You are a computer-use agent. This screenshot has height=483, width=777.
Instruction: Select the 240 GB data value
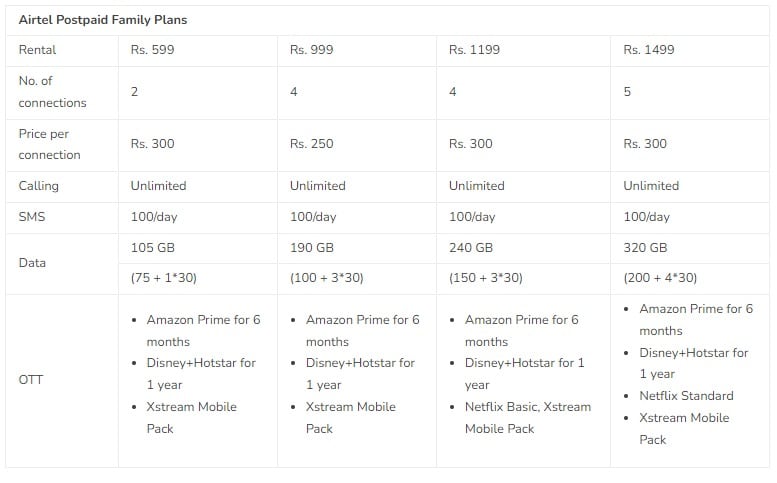point(471,248)
